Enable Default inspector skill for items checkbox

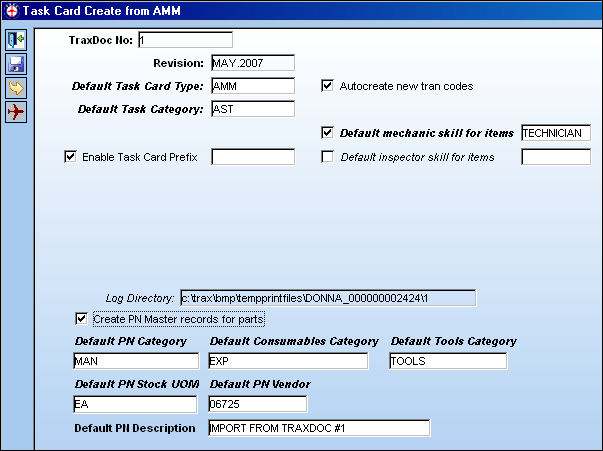[327, 157]
